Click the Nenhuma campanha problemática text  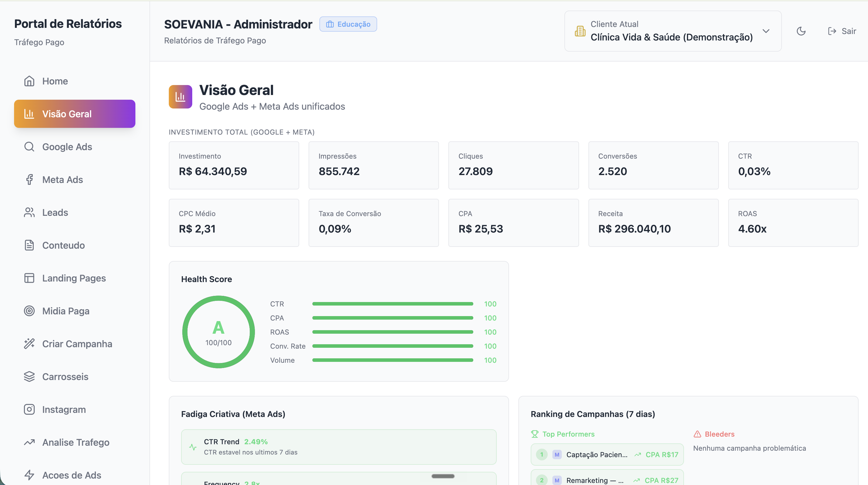pyautogui.click(x=749, y=448)
